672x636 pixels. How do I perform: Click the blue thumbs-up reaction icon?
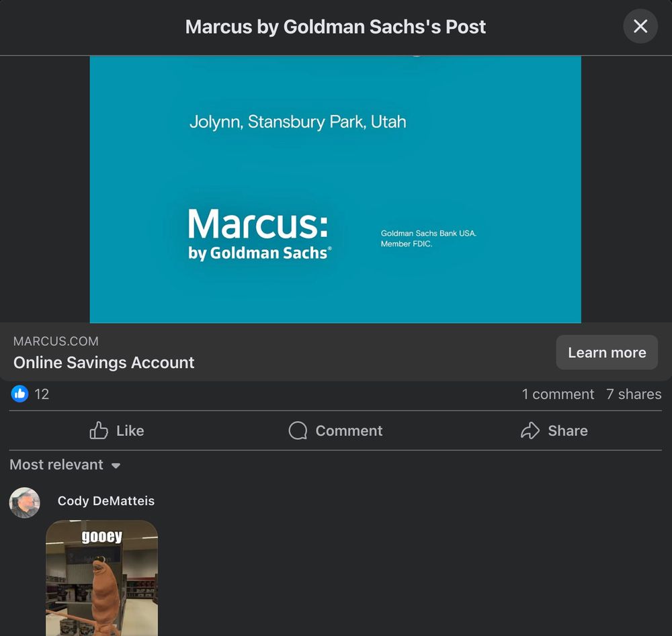pyautogui.click(x=19, y=394)
